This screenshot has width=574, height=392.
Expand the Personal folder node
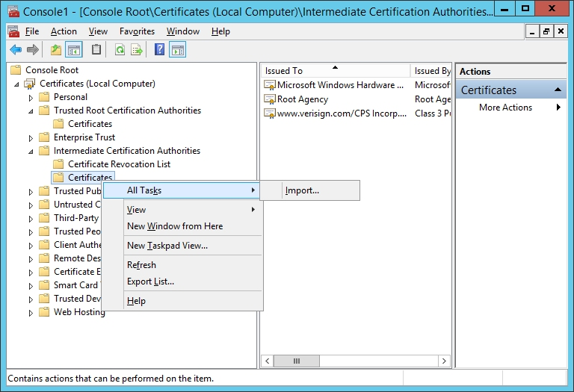[x=31, y=98]
